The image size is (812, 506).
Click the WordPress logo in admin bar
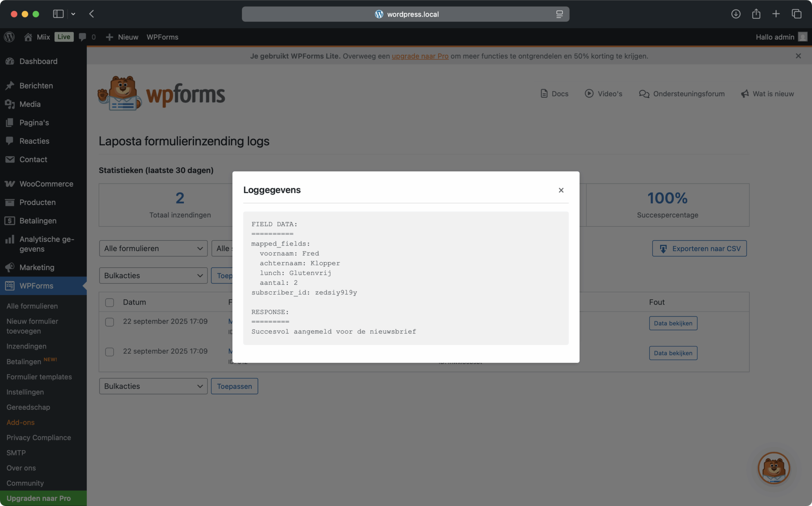tap(9, 37)
